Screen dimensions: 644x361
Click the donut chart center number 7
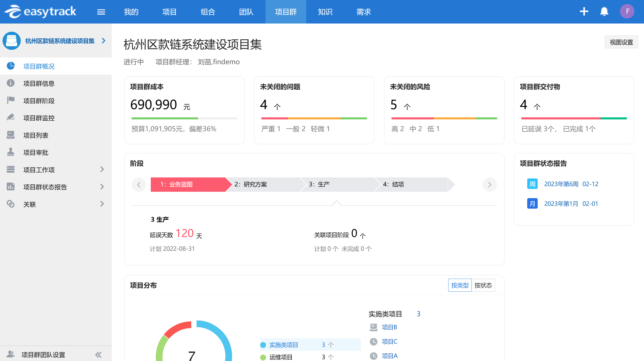(x=192, y=356)
